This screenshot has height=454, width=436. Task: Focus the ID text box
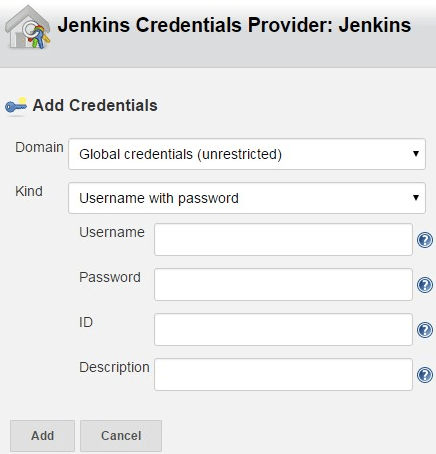[x=283, y=330]
